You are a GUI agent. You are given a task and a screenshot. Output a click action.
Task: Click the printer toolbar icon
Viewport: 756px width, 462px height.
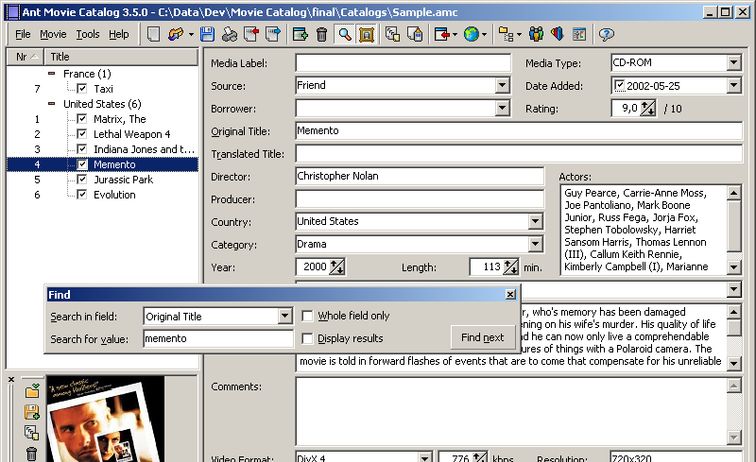coord(230,35)
